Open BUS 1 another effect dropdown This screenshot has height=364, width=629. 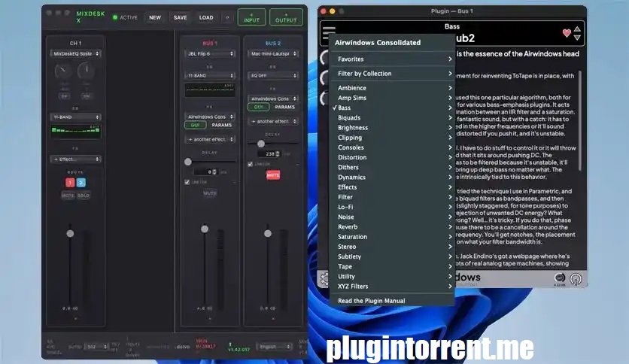210,139
